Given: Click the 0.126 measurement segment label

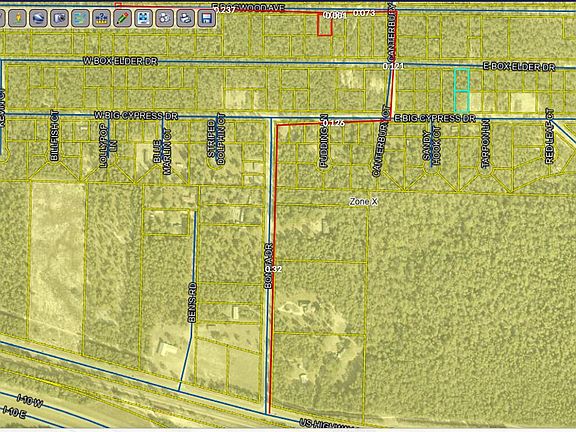Looking at the screenshot, I should pyautogui.click(x=334, y=123).
